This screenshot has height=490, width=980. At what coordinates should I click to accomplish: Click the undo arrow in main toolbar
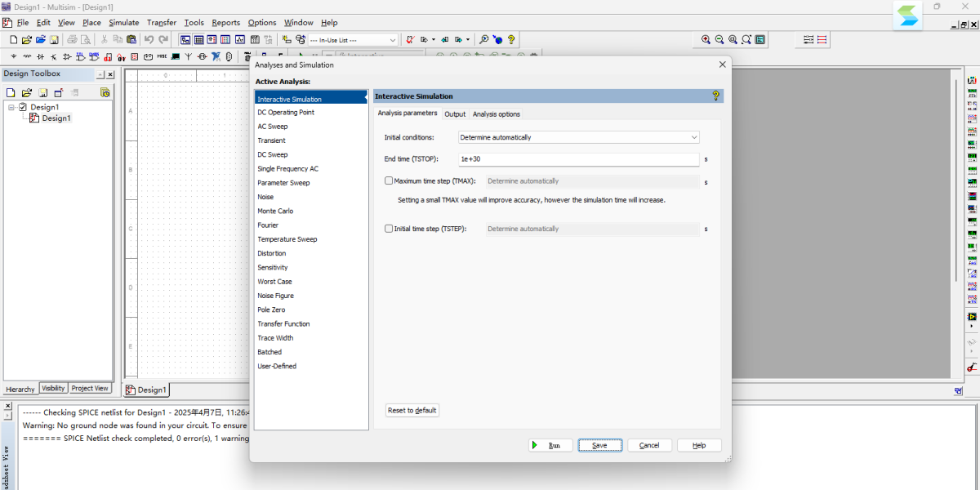pos(149,39)
